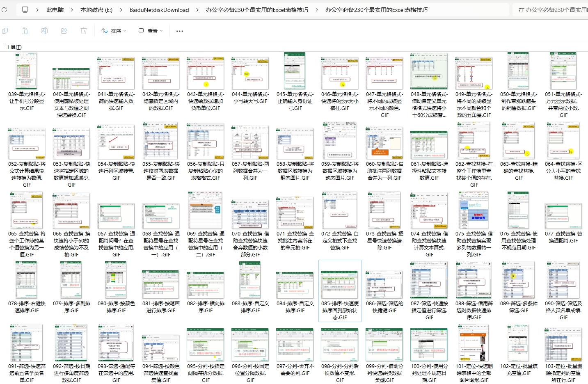
Task: Go to 本地磁盘 (E:) in the breadcrumb
Action: tap(96, 10)
